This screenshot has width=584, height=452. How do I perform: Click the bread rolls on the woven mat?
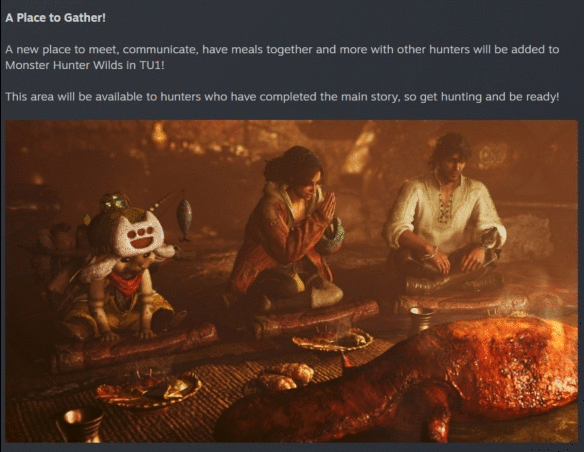point(286,375)
